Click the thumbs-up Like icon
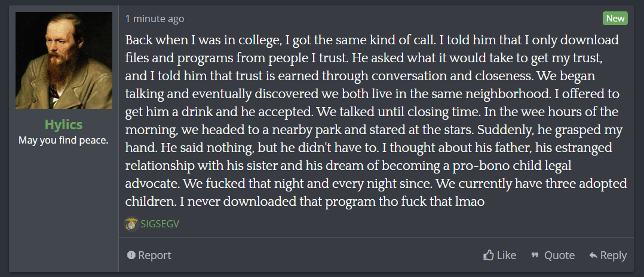644x277 pixels. click(x=488, y=255)
